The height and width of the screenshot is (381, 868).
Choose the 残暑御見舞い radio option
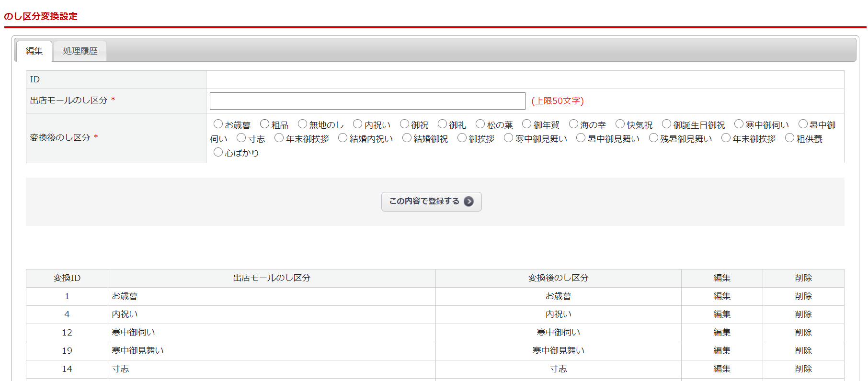point(653,138)
